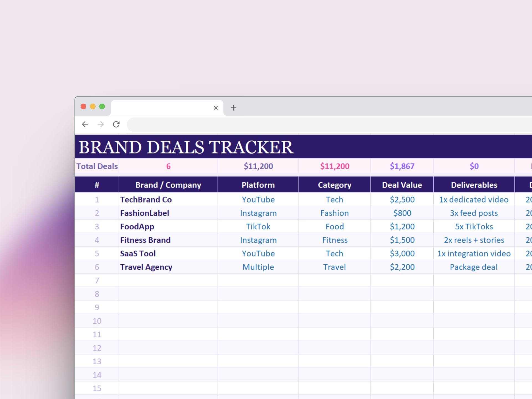
Task: Select the 1x dedicated video cell
Action: click(x=474, y=199)
